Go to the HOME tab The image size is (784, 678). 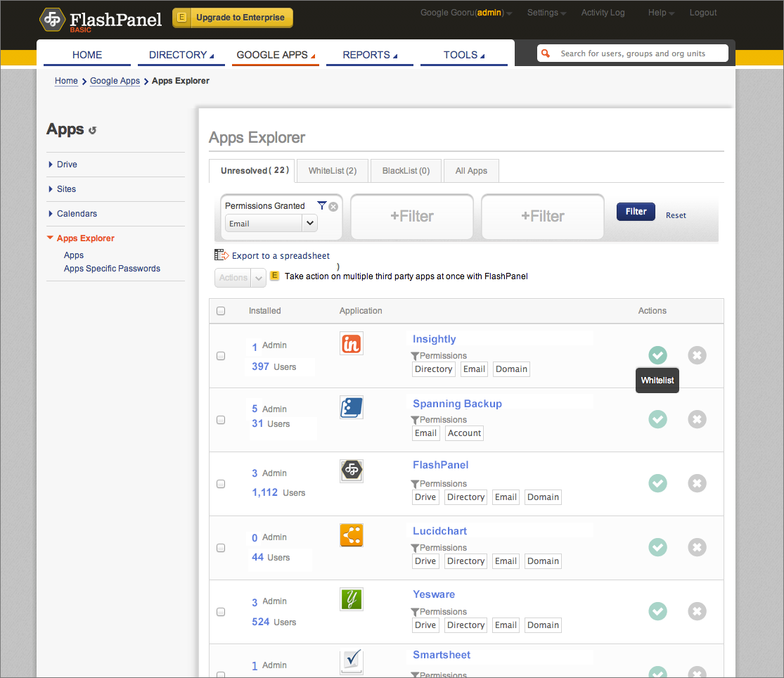pyautogui.click(x=87, y=55)
